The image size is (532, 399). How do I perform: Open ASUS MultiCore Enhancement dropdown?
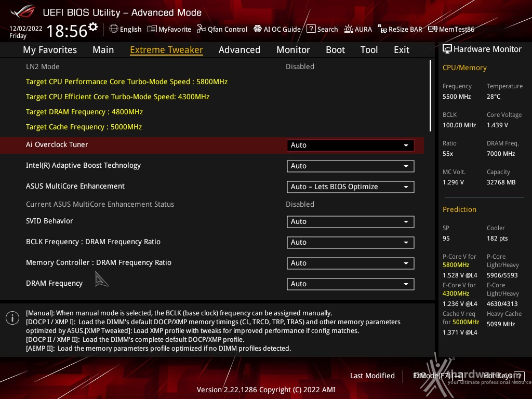351,187
